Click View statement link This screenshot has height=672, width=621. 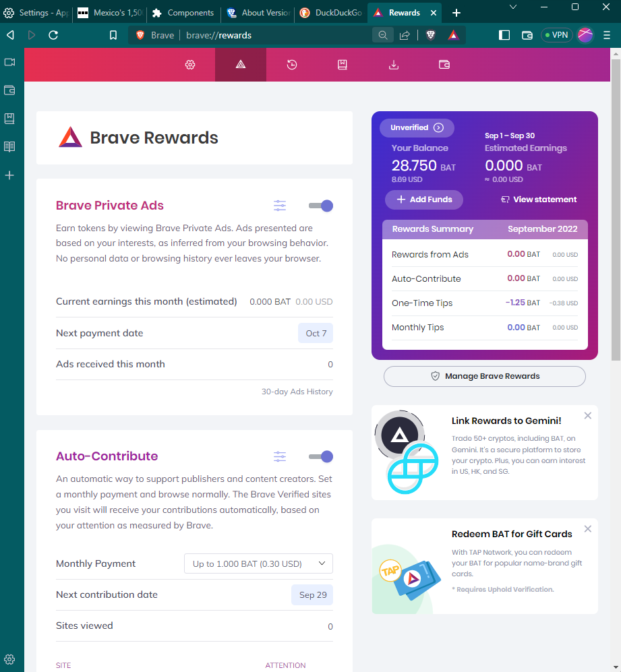[x=539, y=200]
